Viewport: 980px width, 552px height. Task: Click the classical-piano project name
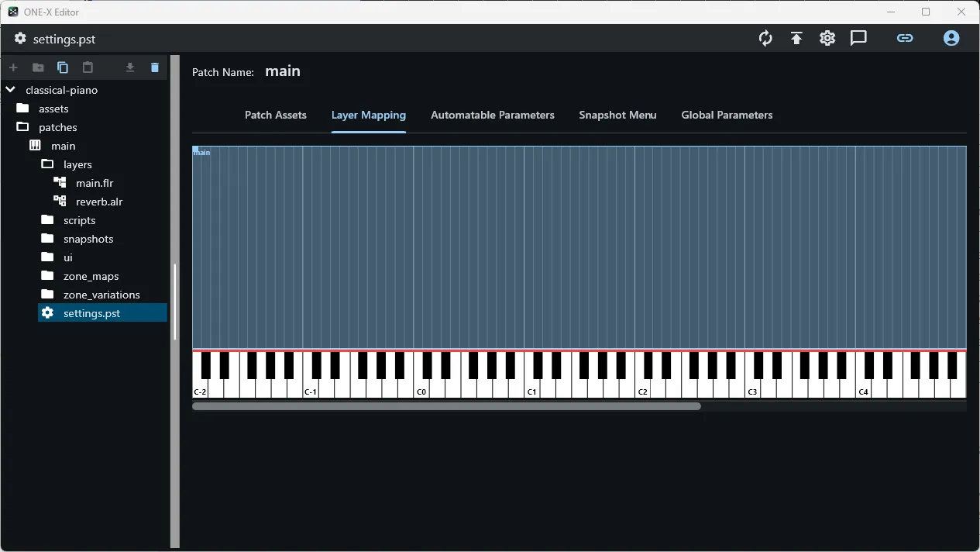pos(61,90)
